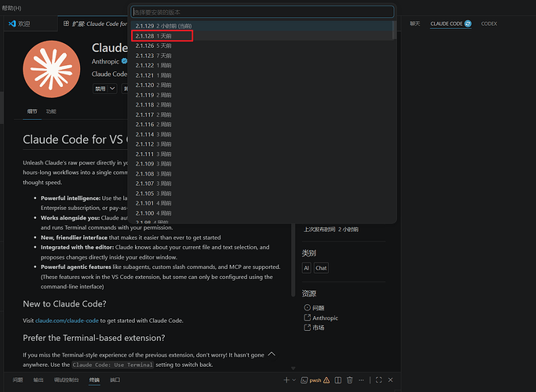Click the extension page scrollbar

(x=293, y=260)
